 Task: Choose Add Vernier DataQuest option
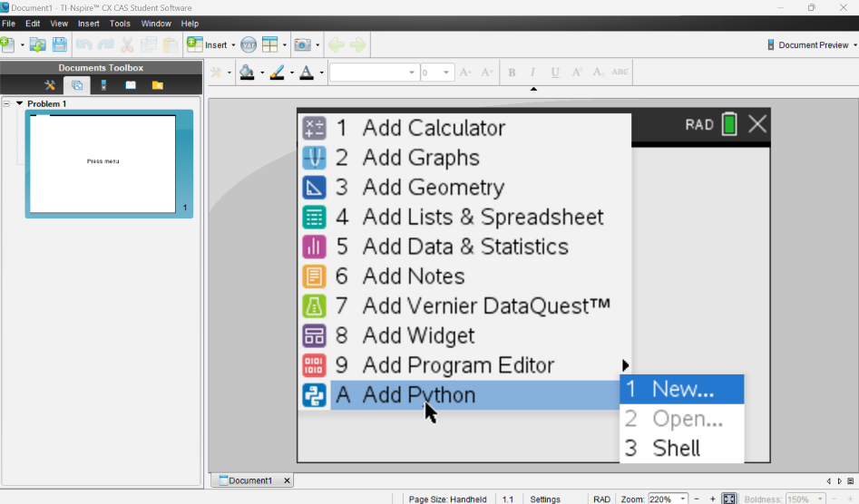(464, 305)
